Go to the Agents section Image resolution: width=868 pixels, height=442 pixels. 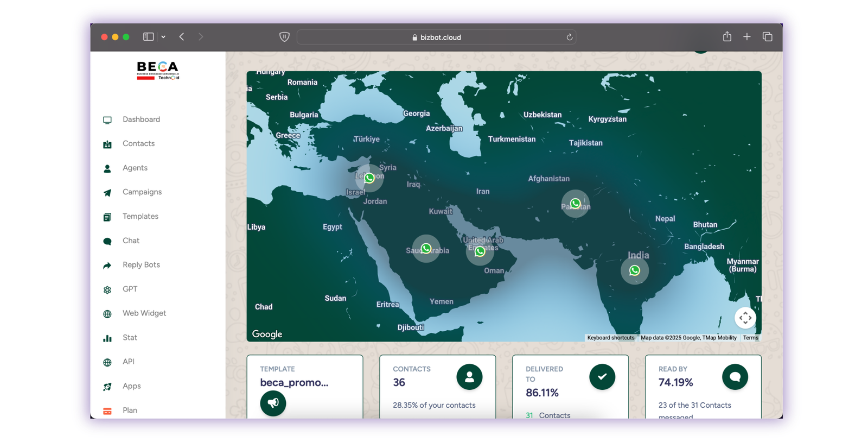tap(135, 168)
